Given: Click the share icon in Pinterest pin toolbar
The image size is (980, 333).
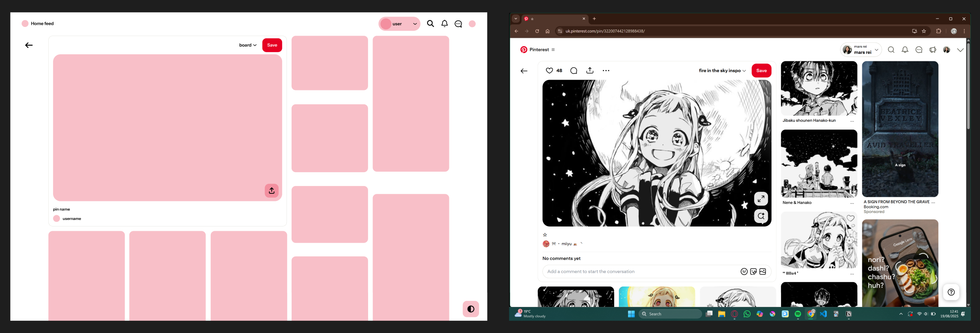Looking at the screenshot, I should coord(590,70).
